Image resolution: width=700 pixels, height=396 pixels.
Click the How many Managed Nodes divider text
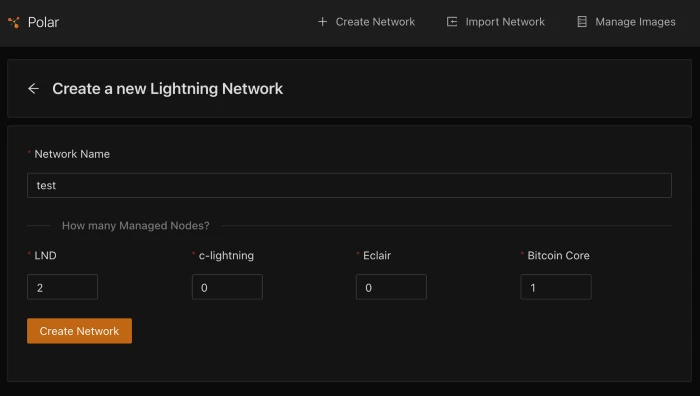[x=136, y=225]
